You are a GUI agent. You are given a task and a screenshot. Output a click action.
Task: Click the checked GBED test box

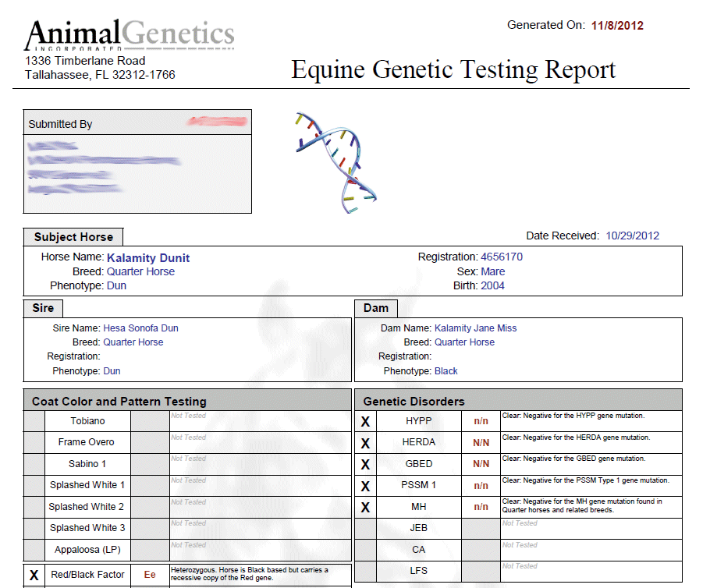[365, 464]
